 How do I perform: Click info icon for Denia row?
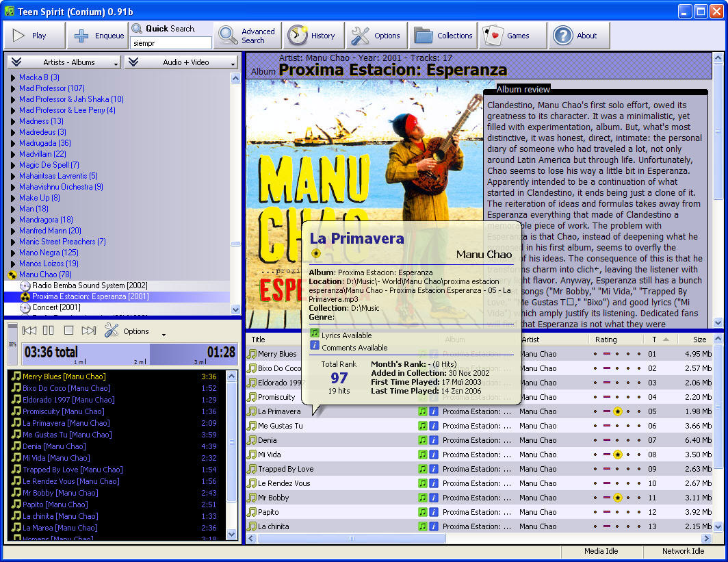pos(434,440)
